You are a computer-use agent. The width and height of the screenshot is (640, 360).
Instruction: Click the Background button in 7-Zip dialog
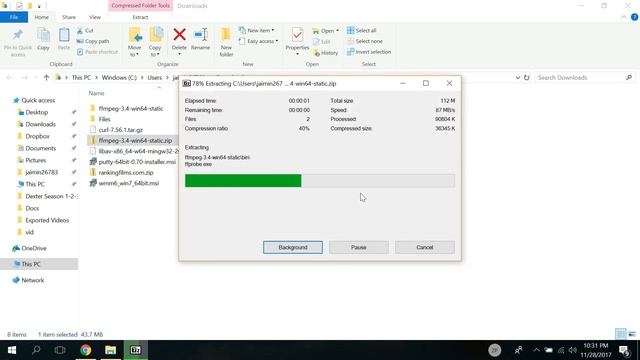(293, 247)
